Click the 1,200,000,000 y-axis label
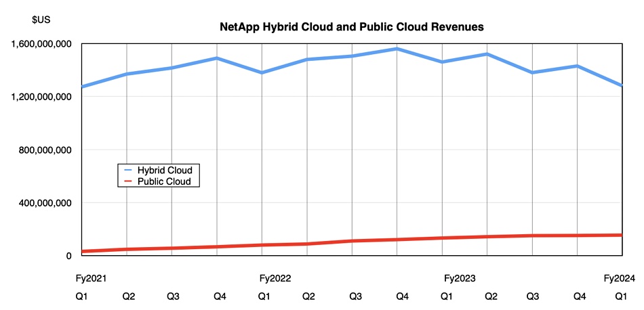This screenshot has height=310, width=644. [x=40, y=97]
